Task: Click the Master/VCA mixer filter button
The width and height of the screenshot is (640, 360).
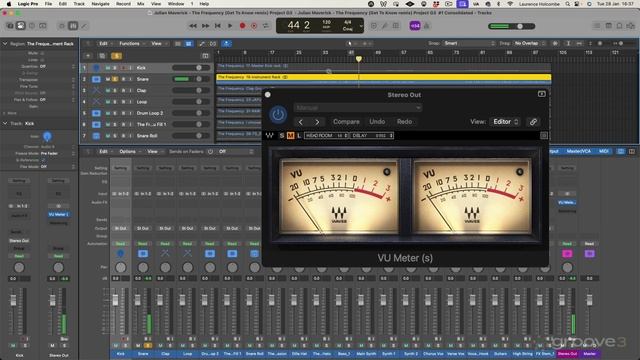Action: click(x=579, y=151)
